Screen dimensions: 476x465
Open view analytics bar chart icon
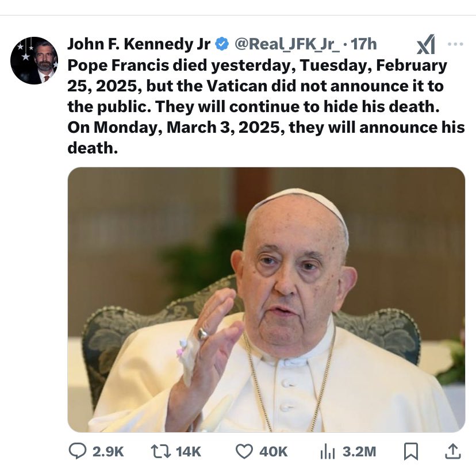[326, 451]
